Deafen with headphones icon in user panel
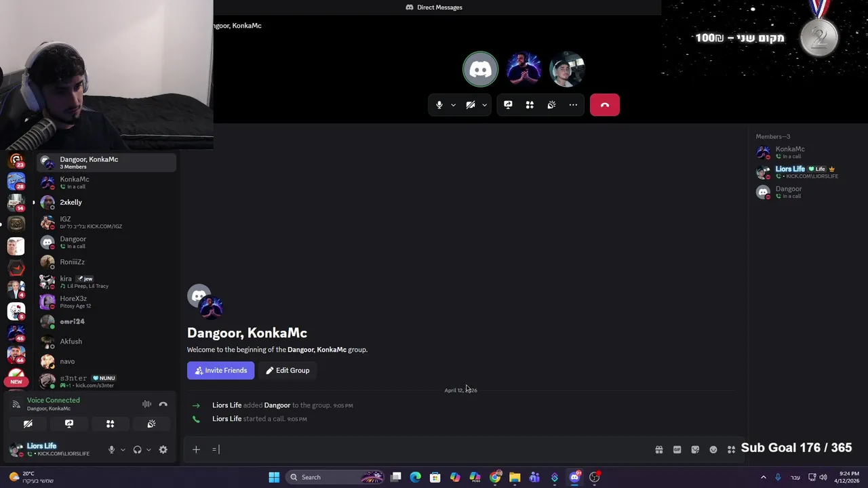 [138, 449]
